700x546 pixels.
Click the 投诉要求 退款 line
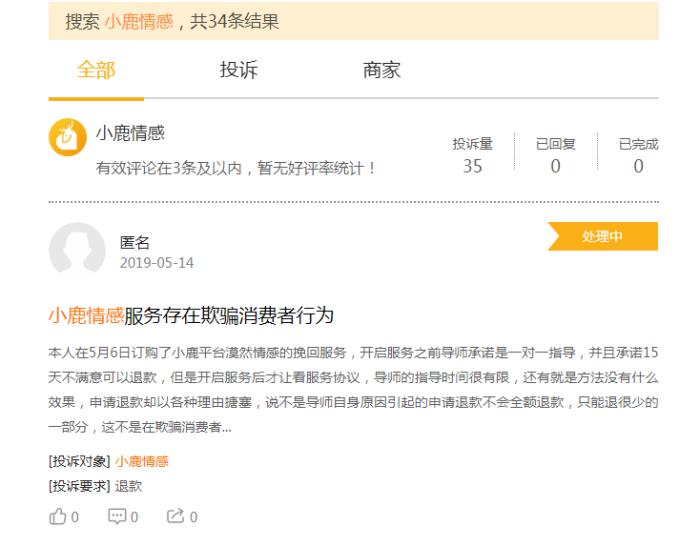click(96, 486)
